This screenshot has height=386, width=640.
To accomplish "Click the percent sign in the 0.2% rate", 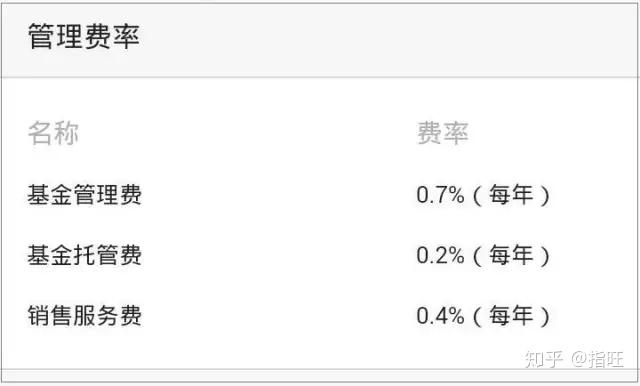I will click(456, 255).
